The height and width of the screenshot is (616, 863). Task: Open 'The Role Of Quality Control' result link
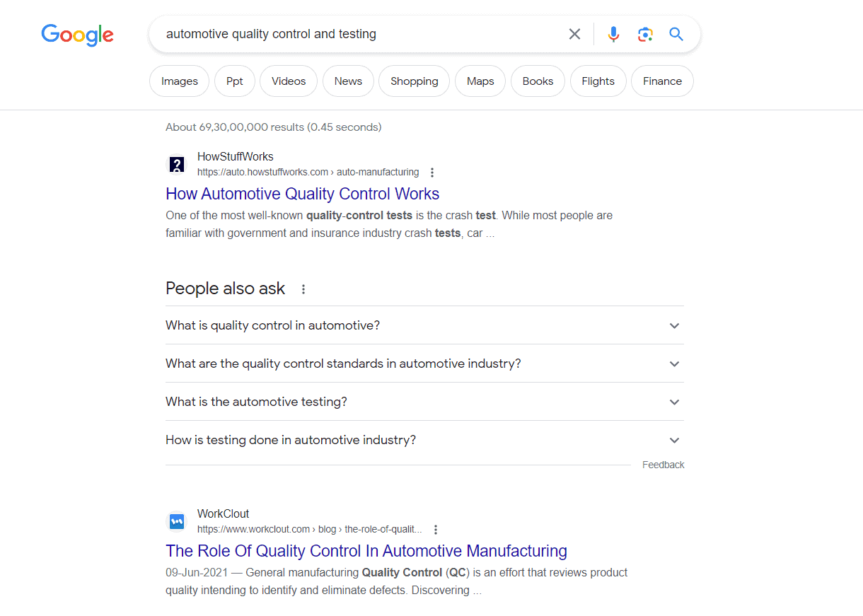(366, 551)
